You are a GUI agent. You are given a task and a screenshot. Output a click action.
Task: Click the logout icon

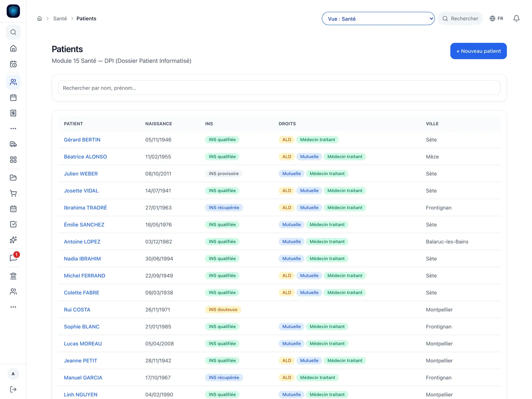13,389
